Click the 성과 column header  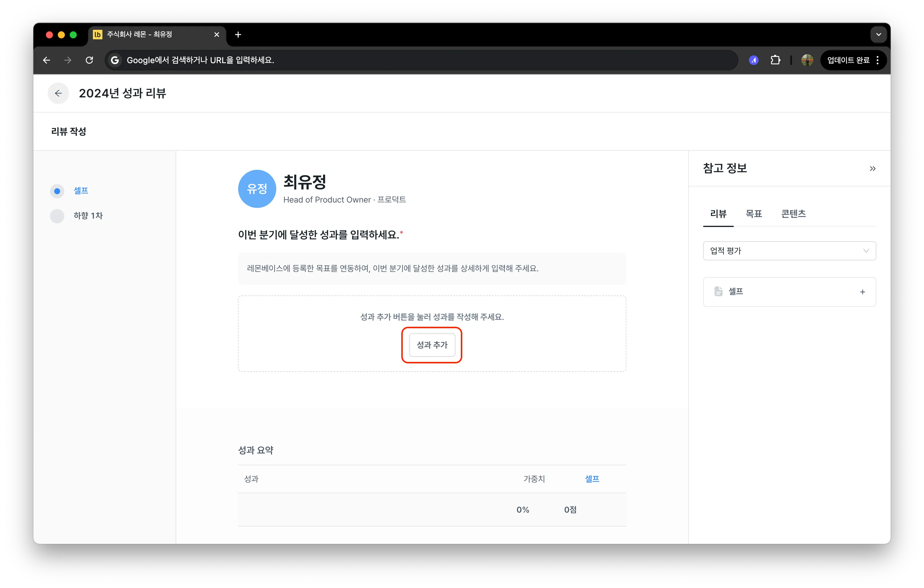point(251,479)
